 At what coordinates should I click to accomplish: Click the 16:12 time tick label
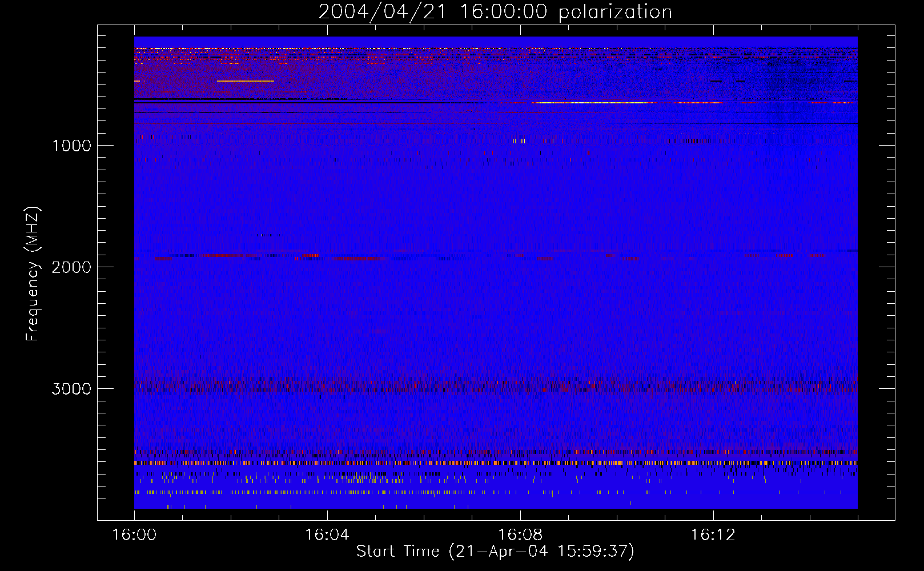coord(713,535)
